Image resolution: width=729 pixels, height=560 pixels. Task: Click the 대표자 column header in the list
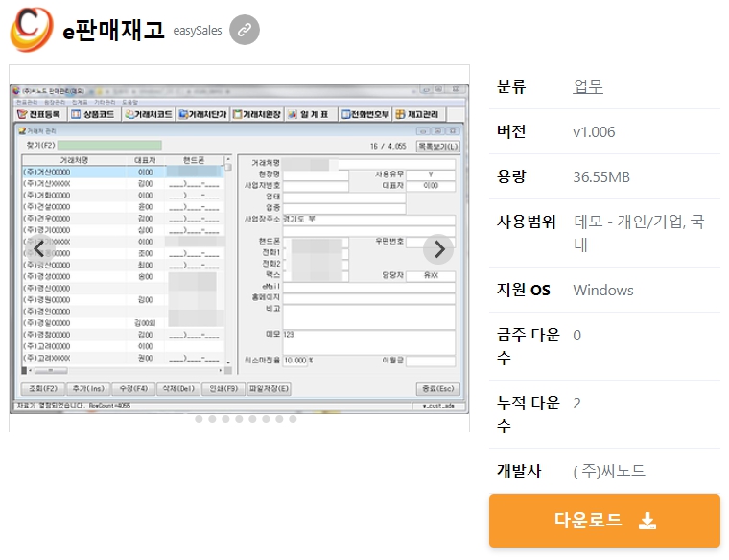[145, 160]
